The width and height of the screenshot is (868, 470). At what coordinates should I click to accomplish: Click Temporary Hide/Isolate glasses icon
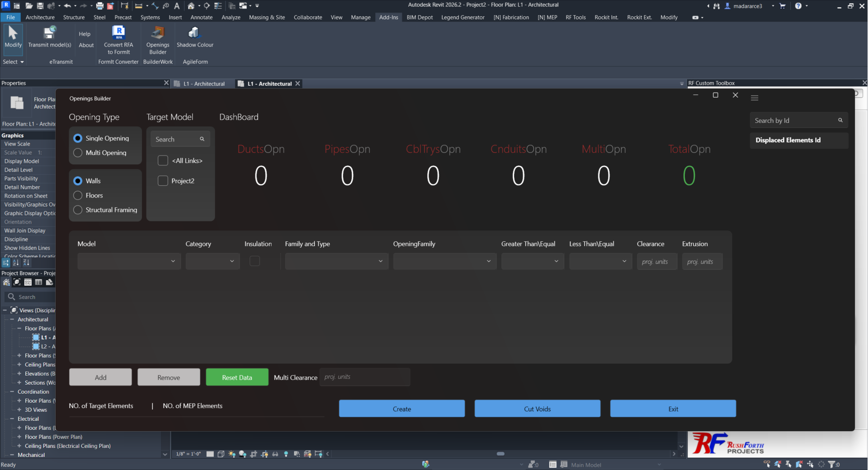coord(275,454)
